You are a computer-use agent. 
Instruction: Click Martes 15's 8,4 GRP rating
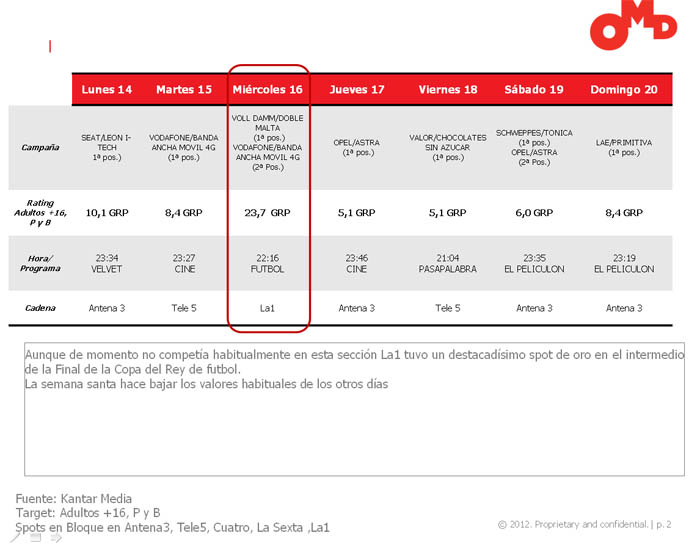click(184, 213)
